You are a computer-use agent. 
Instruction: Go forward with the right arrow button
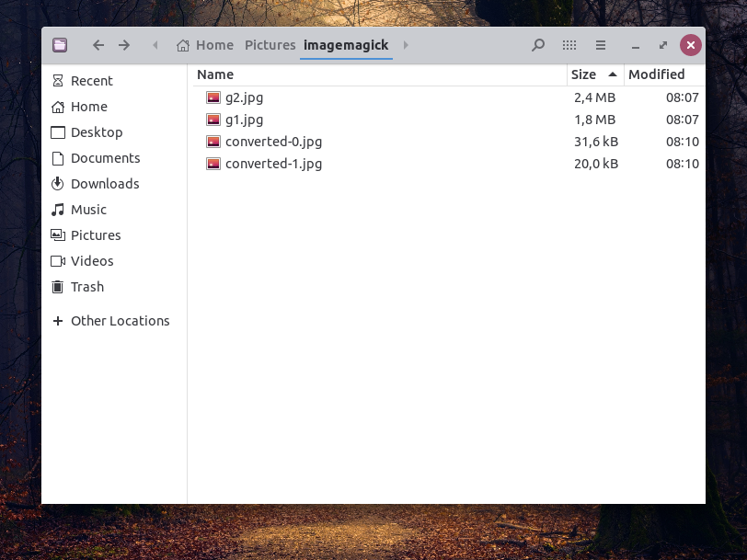(124, 45)
